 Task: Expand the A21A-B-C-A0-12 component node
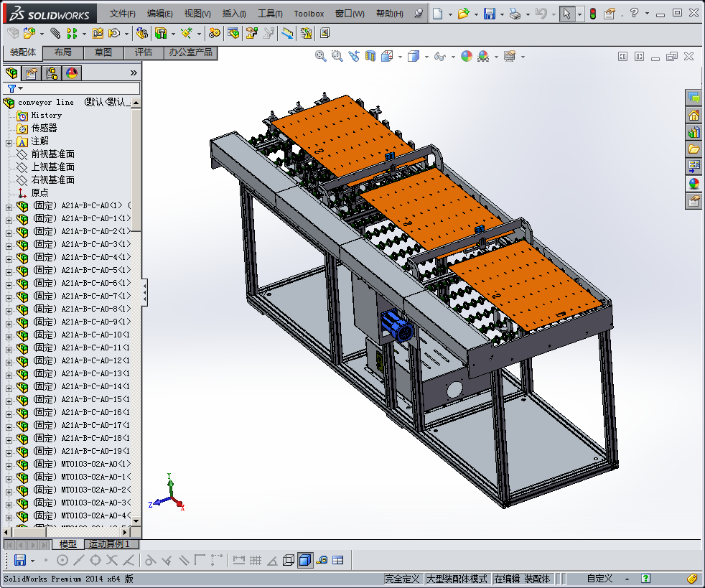[9, 363]
